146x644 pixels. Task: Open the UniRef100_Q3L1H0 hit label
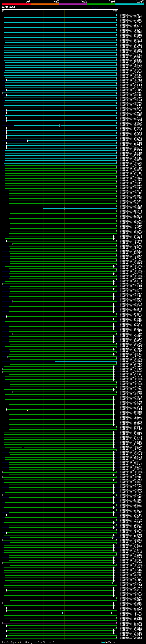[131, 20]
